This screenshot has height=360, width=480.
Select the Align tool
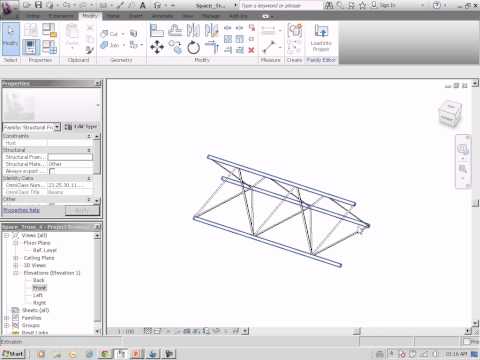coord(157,30)
